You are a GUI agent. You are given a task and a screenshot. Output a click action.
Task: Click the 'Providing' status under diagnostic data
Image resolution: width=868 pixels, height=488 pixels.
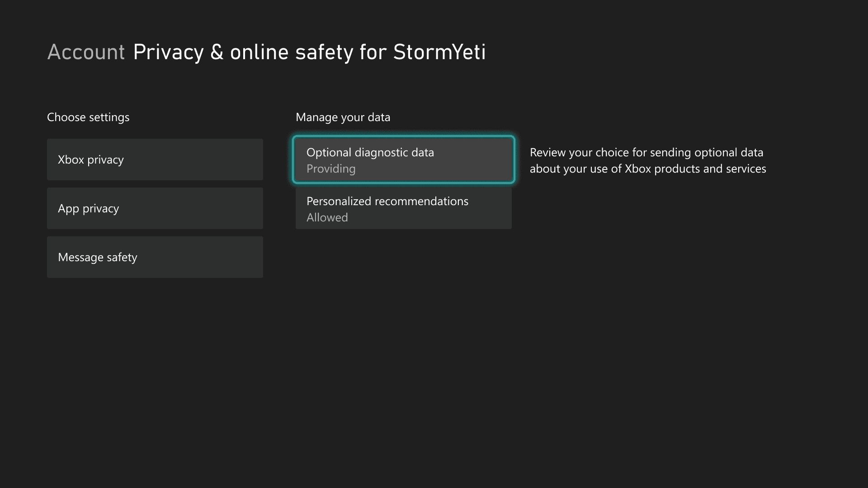coord(331,169)
